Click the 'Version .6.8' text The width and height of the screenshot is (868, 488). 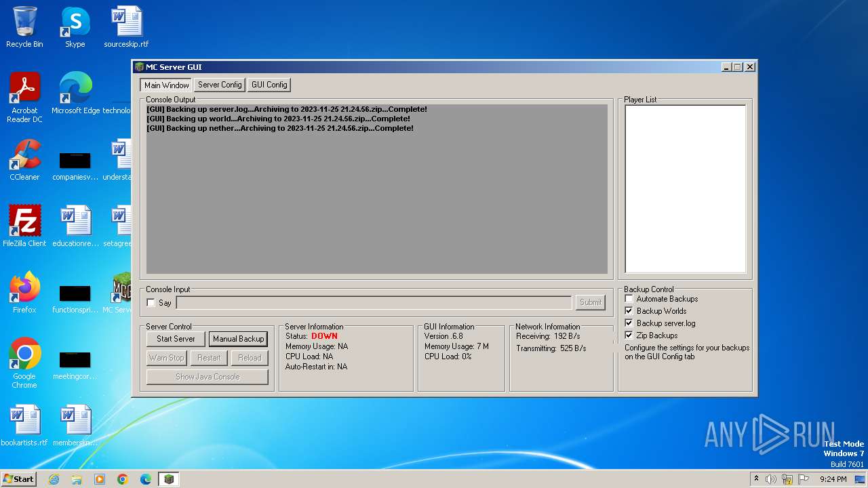pos(443,336)
